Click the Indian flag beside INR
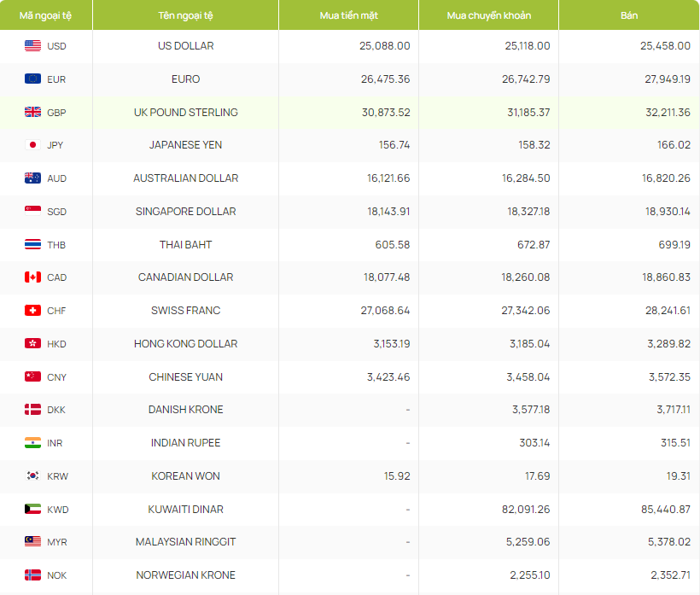 32,443
